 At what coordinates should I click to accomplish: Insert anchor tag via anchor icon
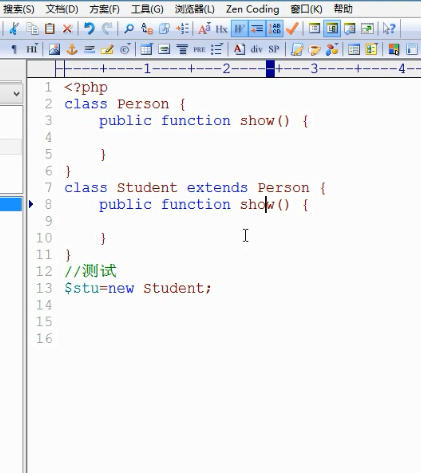click(72, 50)
